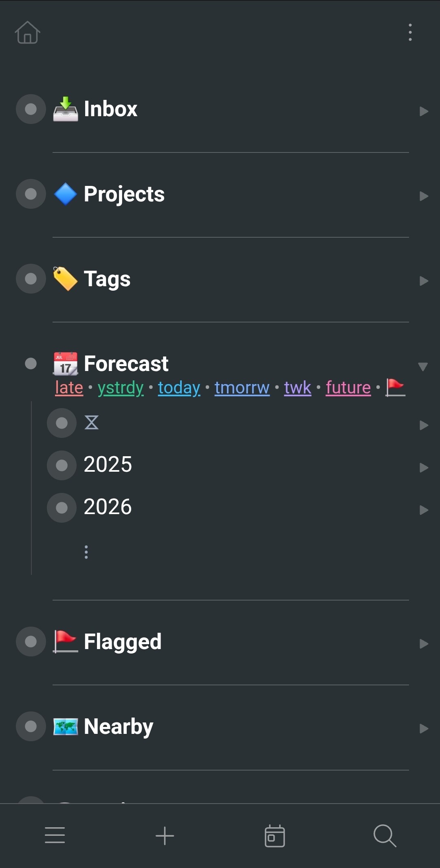The width and height of the screenshot is (440, 868).
Task: Tap the vertical ellipsis below 2026
Action: click(x=86, y=552)
